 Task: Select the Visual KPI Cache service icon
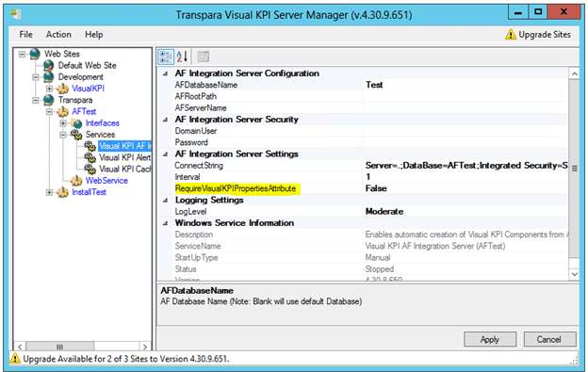[90, 169]
